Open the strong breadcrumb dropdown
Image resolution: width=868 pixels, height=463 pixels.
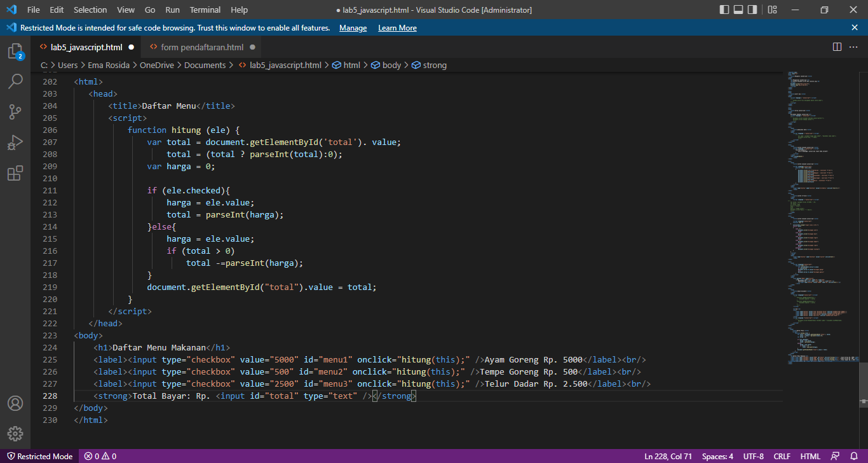coord(434,64)
